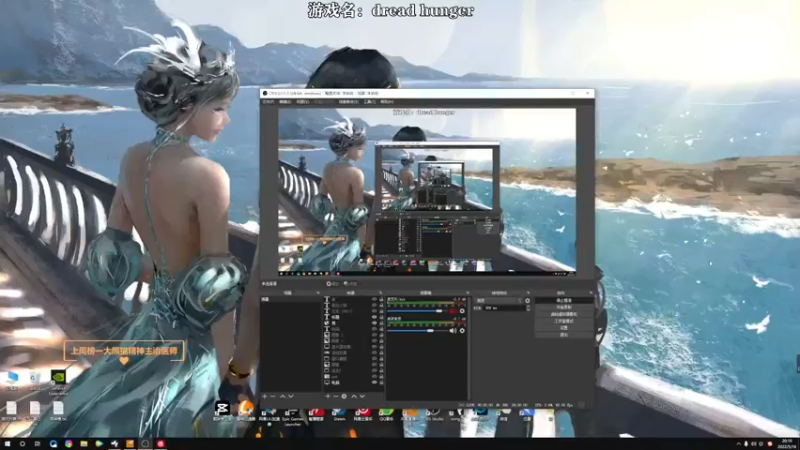Image resolution: width=800 pixels, height=450 pixels.
Task: Open the Steam desktop shortcut
Action: [x=339, y=414]
